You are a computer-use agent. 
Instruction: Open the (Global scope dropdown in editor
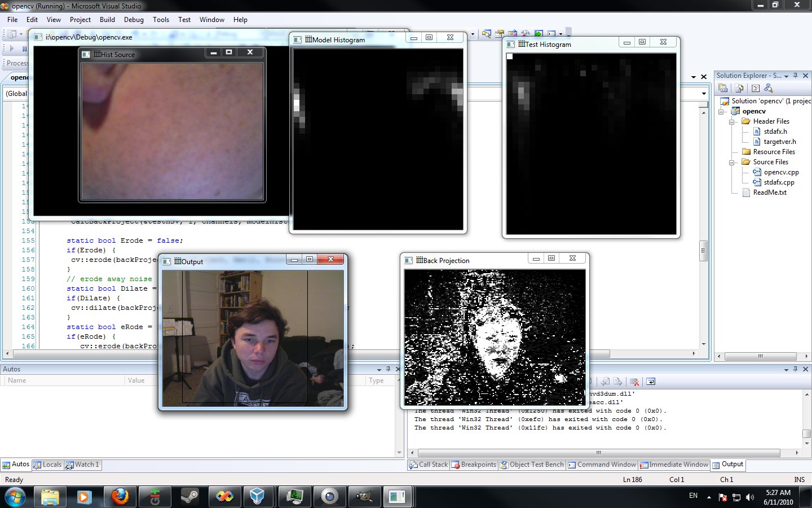coord(16,94)
